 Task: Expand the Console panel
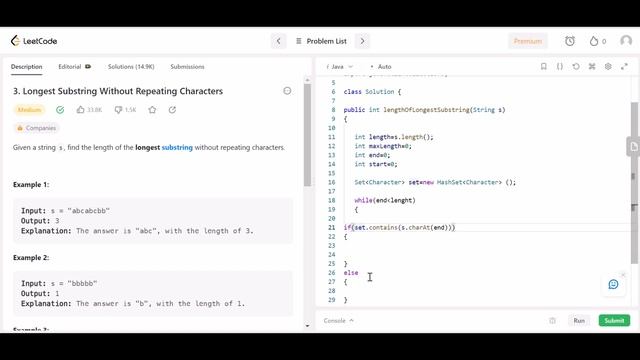pos(338,320)
